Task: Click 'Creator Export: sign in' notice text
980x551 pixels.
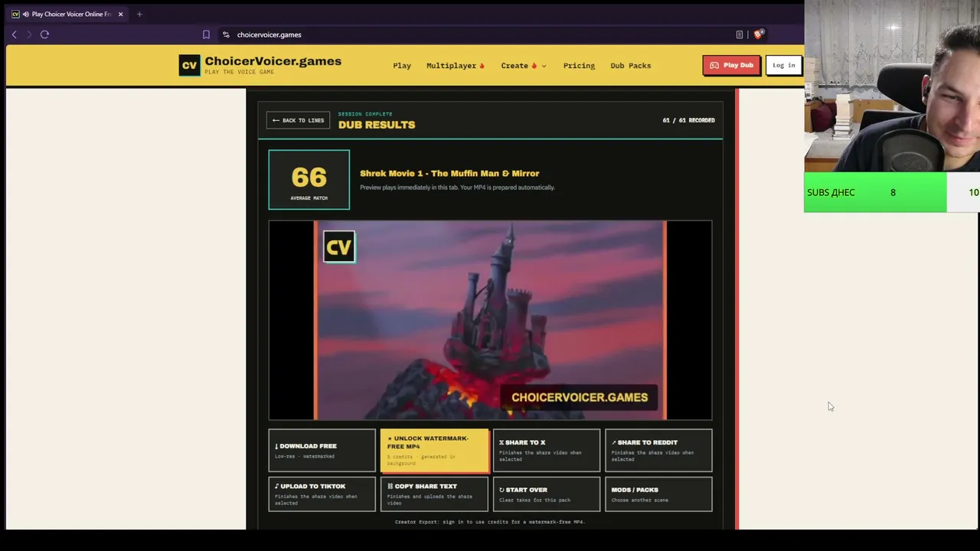Action: [x=490, y=522]
